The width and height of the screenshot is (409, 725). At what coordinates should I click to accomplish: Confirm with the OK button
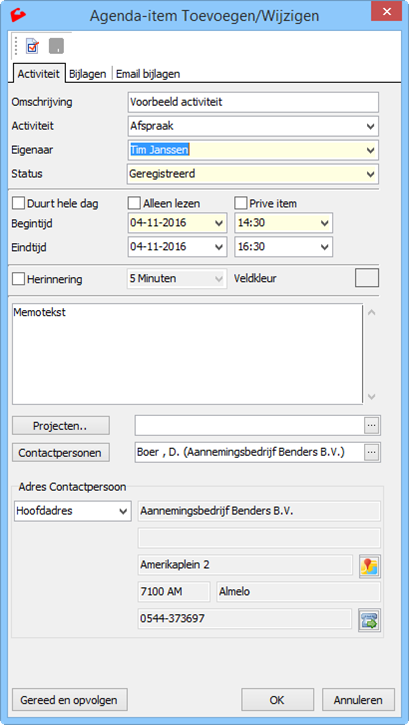click(x=277, y=700)
